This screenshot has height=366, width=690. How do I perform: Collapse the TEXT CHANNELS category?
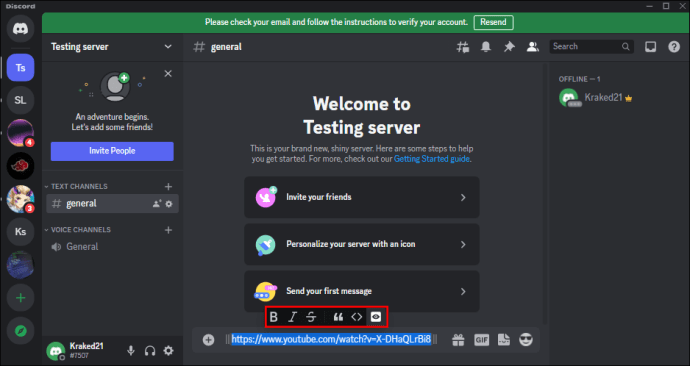pos(76,187)
